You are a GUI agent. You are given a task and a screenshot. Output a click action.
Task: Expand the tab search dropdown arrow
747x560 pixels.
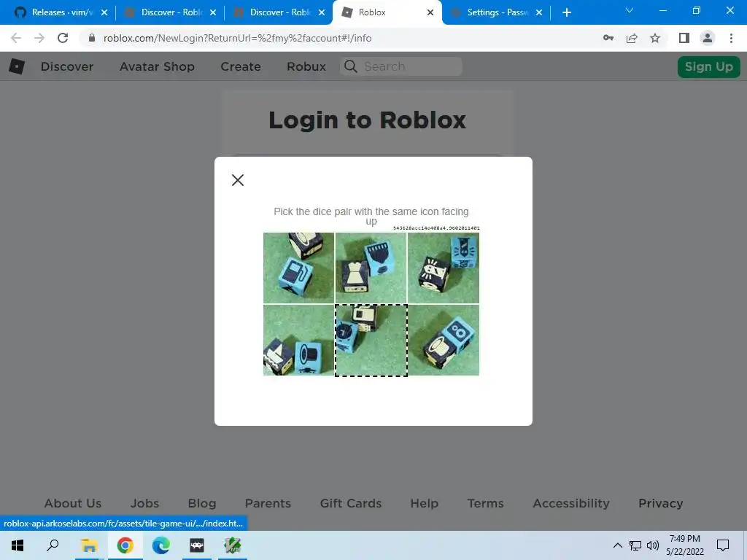click(x=630, y=10)
